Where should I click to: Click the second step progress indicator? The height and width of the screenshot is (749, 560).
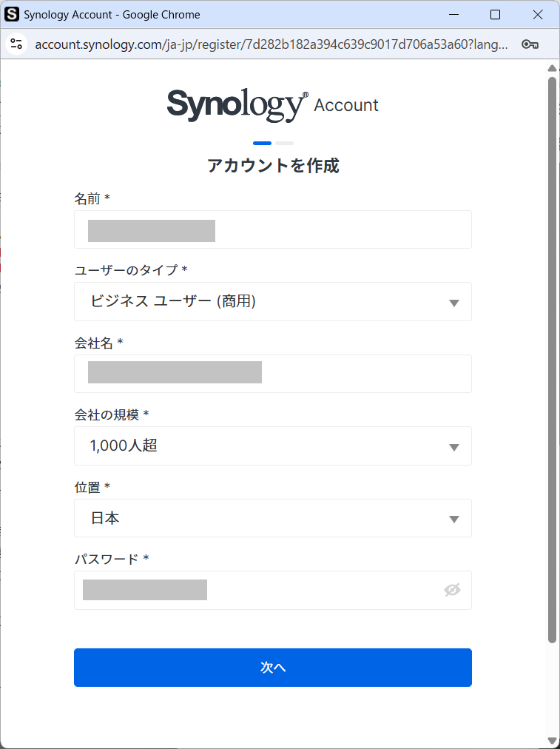(285, 143)
